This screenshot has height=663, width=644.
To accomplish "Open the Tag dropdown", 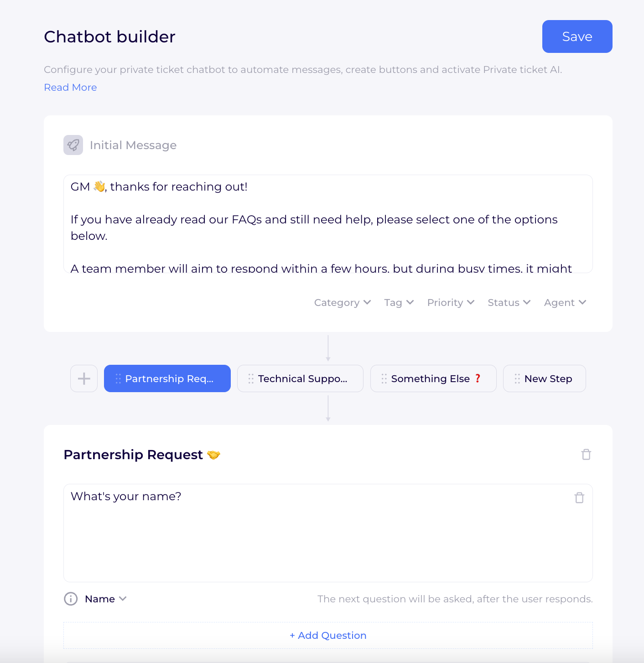I will pyautogui.click(x=399, y=302).
